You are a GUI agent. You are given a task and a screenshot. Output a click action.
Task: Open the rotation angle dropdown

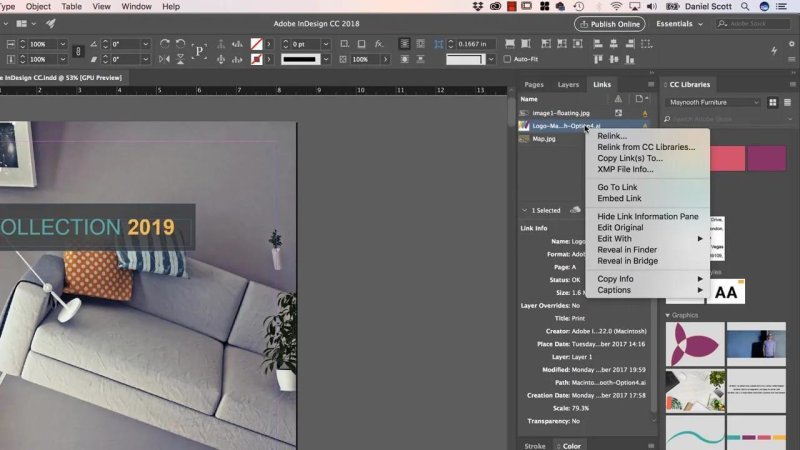click(x=145, y=44)
